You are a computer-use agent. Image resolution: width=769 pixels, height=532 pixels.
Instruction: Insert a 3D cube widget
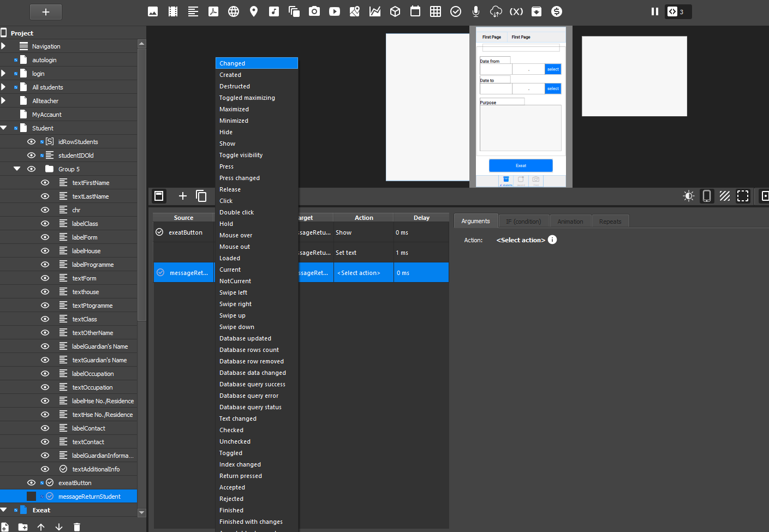(x=395, y=11)
